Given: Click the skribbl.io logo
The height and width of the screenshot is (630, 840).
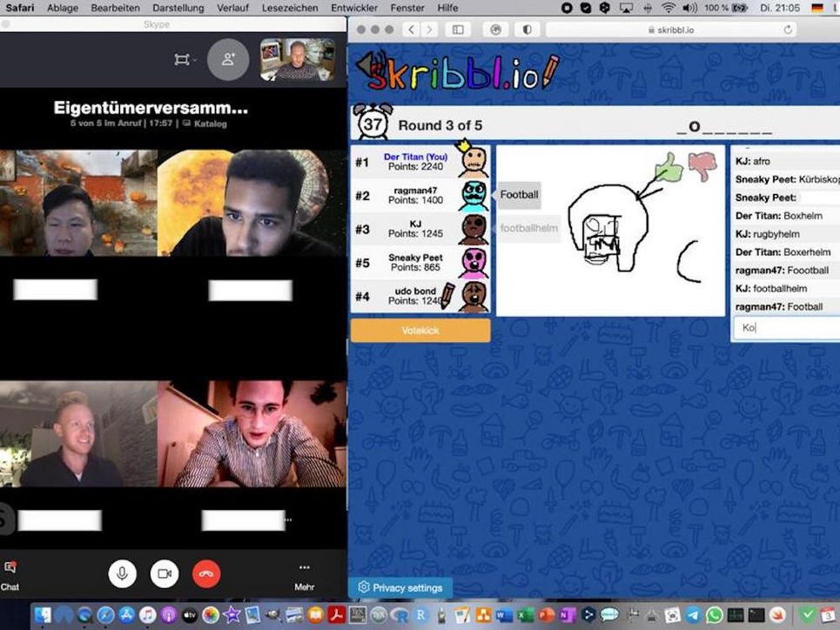Looking at the screenshot, I should (459, 72).
